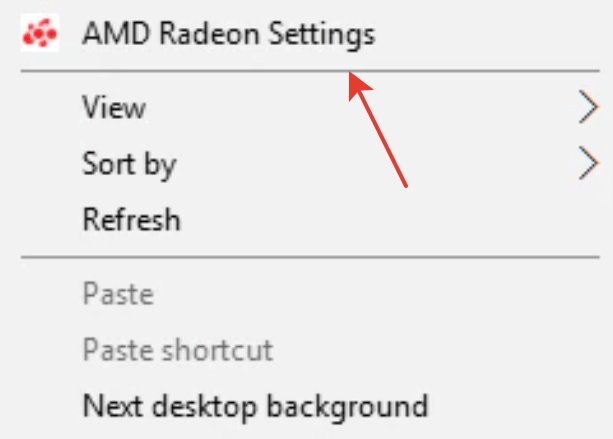
Task: Expand the chevron arrow beside Sort by
Action: (x=588, y=163)
